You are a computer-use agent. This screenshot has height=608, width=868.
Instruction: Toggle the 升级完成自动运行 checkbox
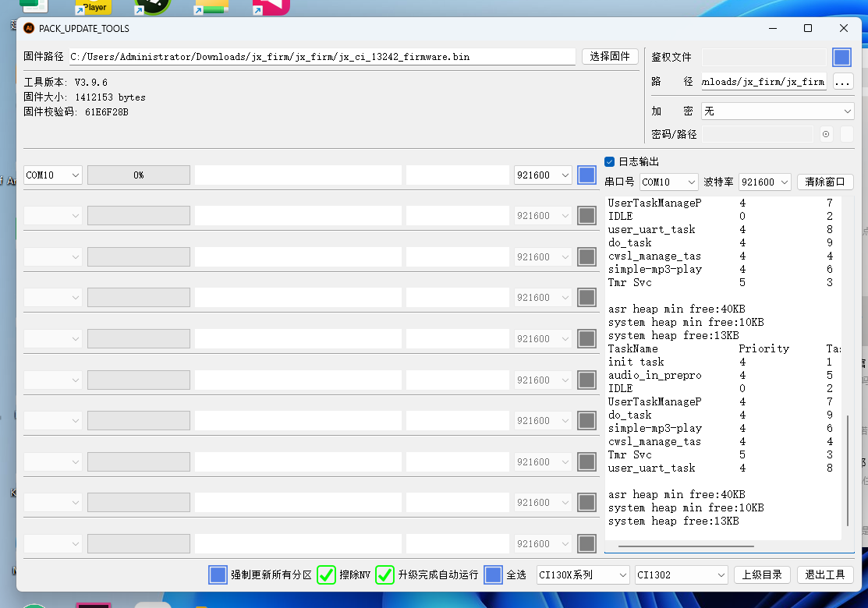(384, 575)
